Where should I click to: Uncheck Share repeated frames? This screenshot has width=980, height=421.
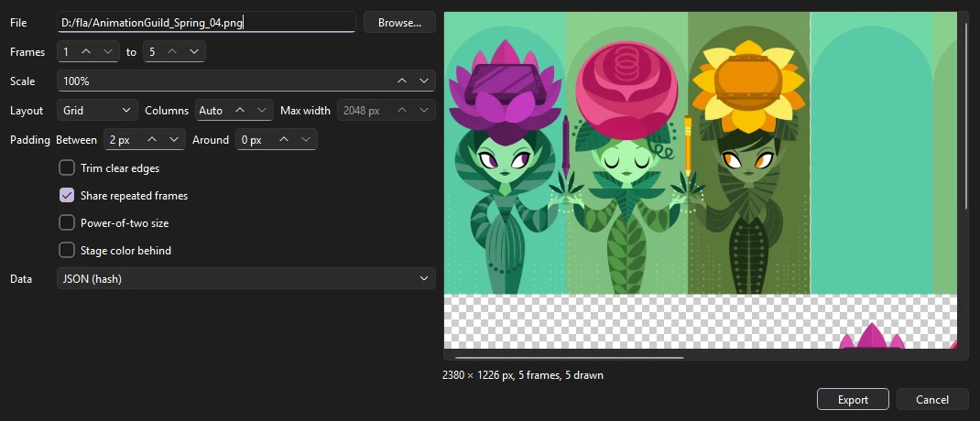coord(67,196)
